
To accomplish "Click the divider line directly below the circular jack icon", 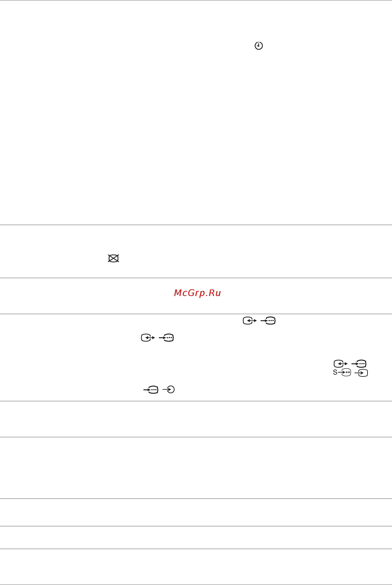I will 196,401.
